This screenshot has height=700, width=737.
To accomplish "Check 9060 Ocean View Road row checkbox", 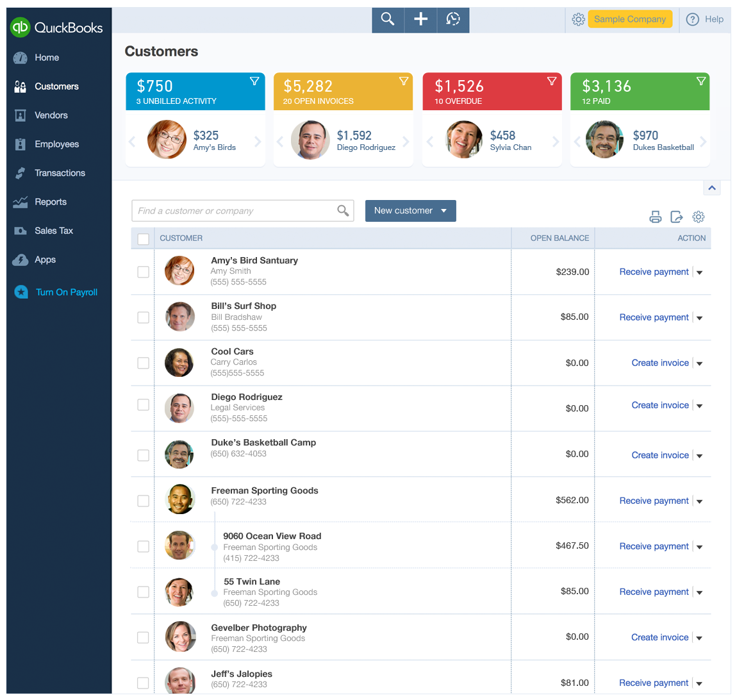I will click(144, 546).
